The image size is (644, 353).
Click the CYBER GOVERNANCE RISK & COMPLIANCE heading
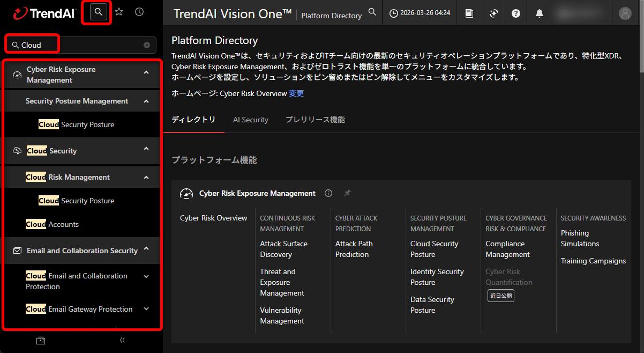point(516,223)
